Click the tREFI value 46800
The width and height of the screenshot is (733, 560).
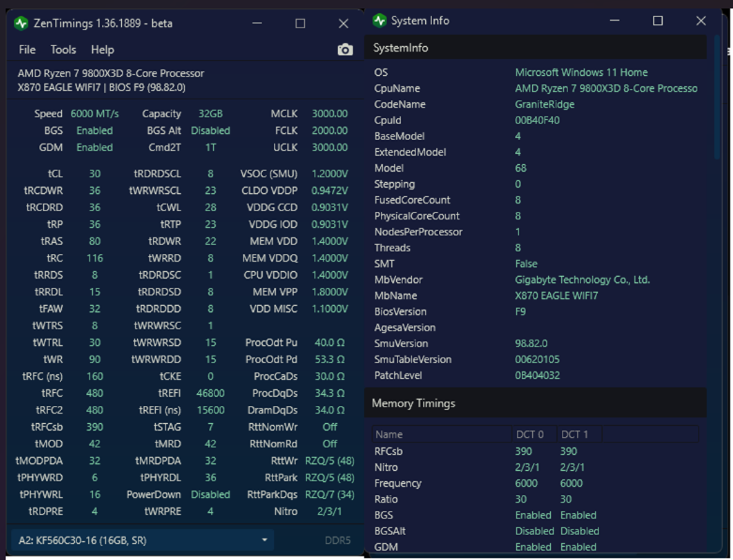(x=210, y=393)
